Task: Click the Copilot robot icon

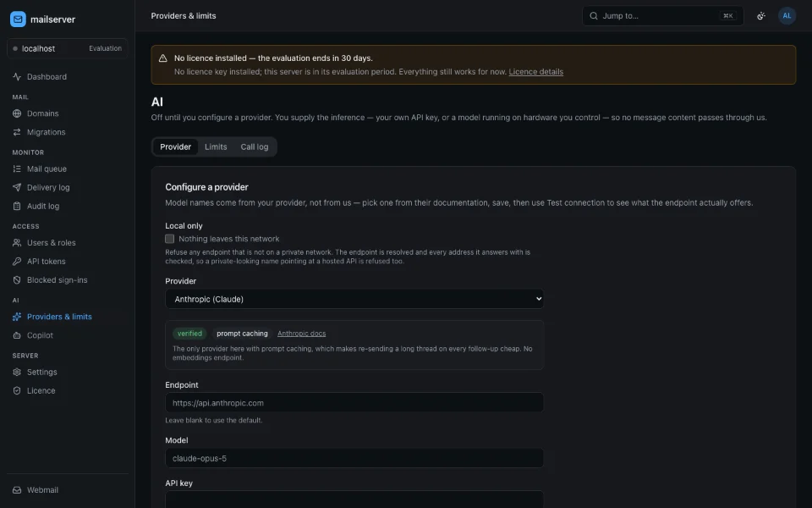Action: click(x=17, y=335)
